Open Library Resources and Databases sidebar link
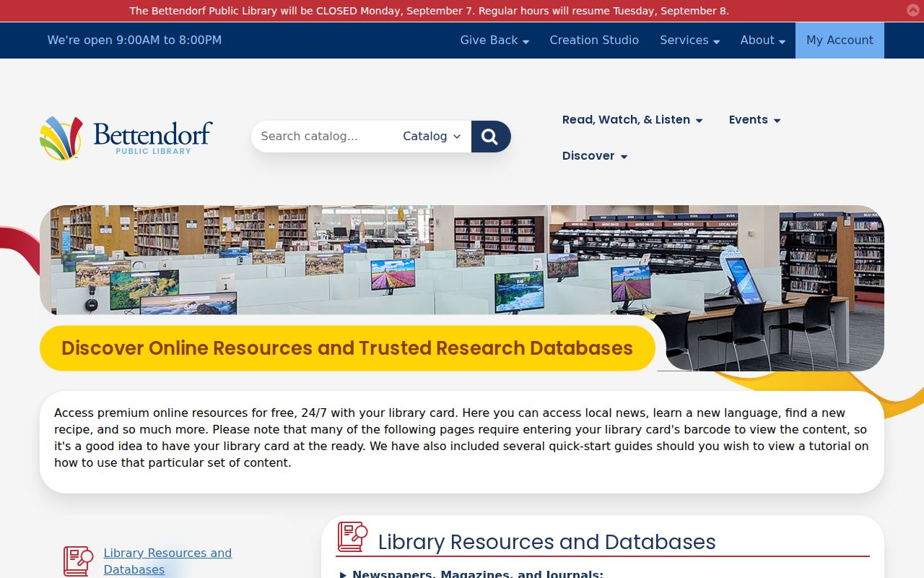924x578 pixels. click(167, 561)
